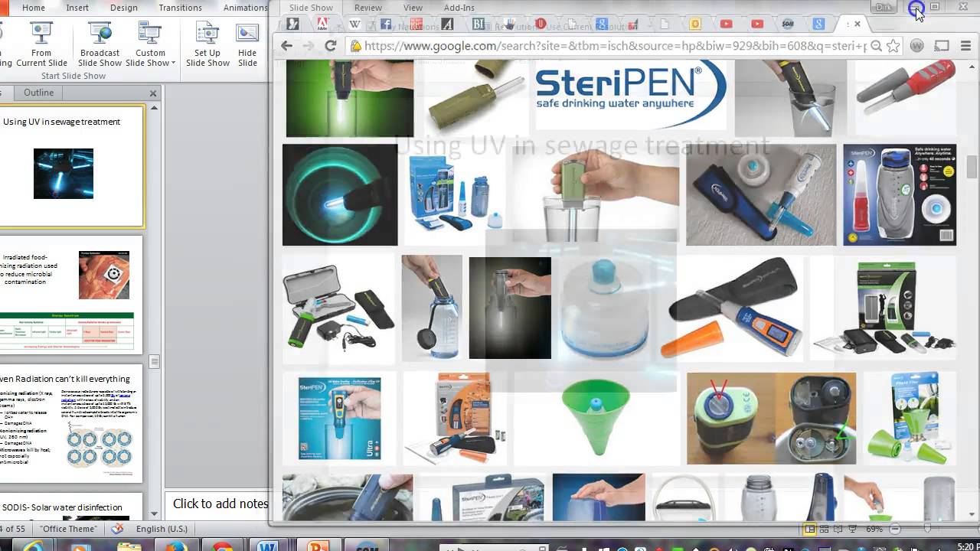Open the green funnel image result
The image size is (980, 551).
(x=597, y=417)
